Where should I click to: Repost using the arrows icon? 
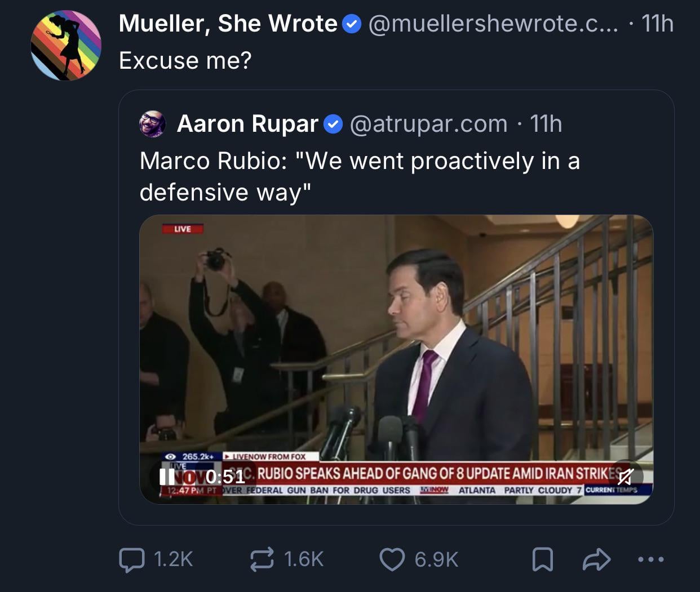pyautogui.click(x=262, y=559)
